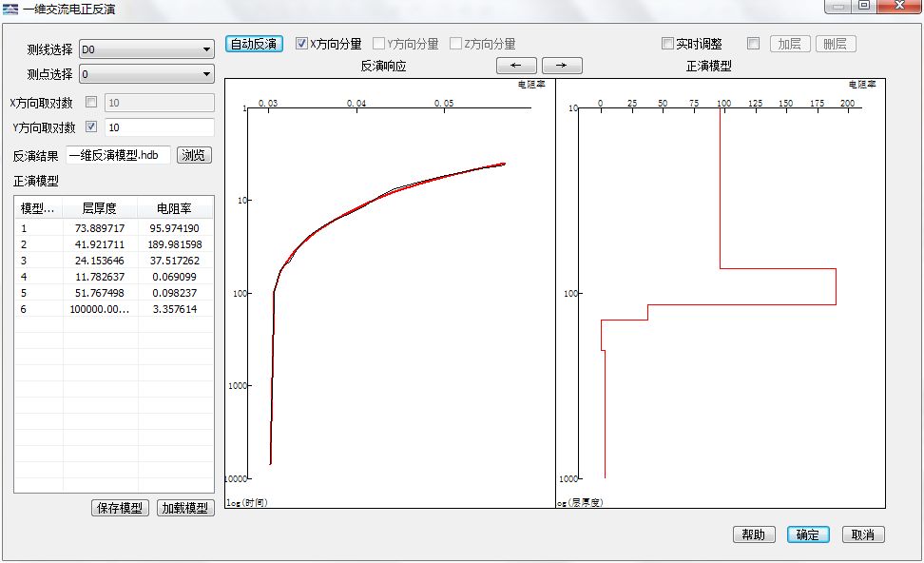Tick the unlabeled checkbox beside 加层
Image resolution: width=924 pixels, height=563 pixels.
point(753,44)
